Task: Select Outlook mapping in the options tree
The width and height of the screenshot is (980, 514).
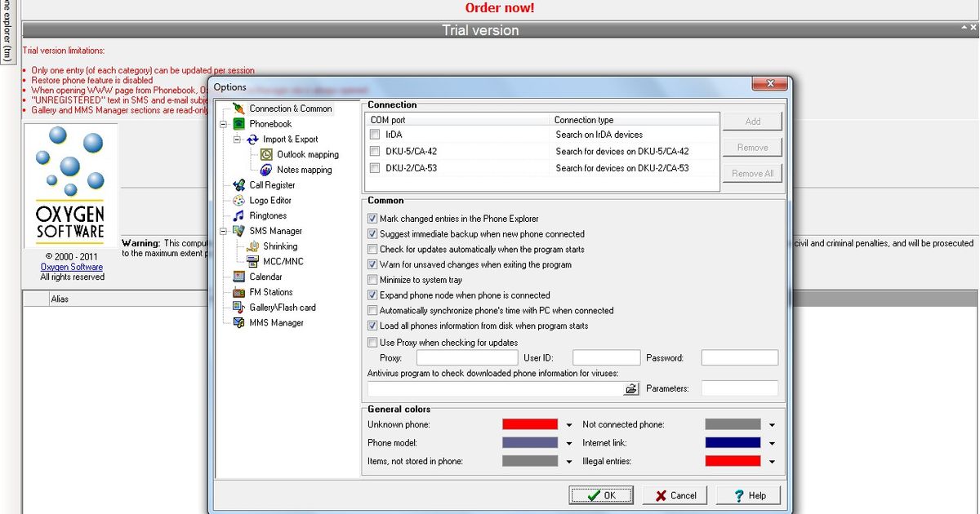Action: [308, 154]
